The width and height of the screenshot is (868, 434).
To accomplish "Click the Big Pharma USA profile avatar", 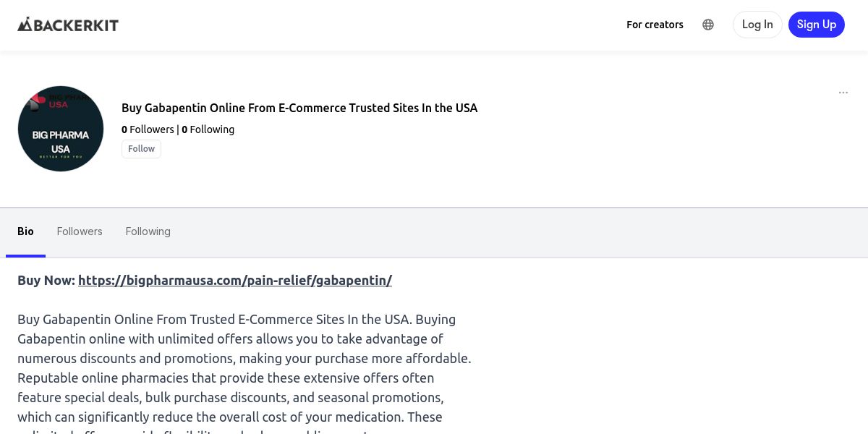I will point(61,129).
